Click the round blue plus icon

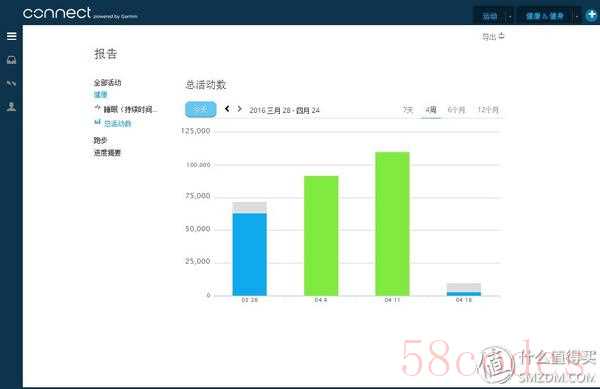coord(592,15)
